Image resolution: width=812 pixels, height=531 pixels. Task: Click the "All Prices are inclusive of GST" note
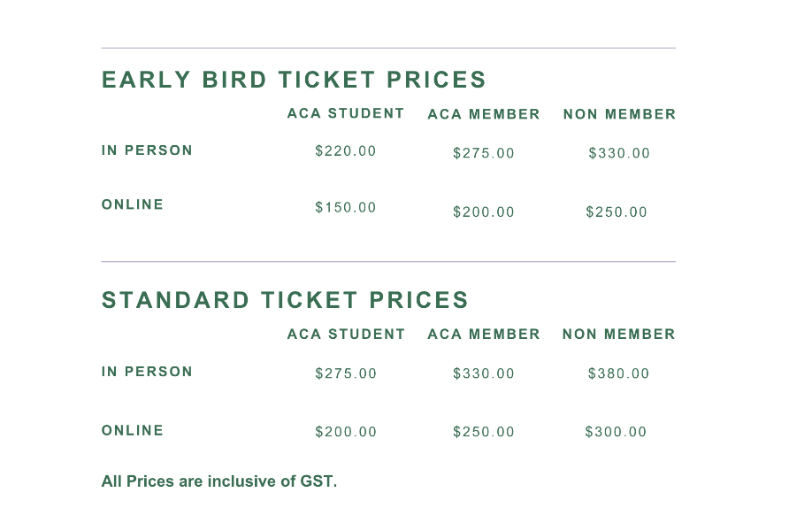tap(219, 482)
